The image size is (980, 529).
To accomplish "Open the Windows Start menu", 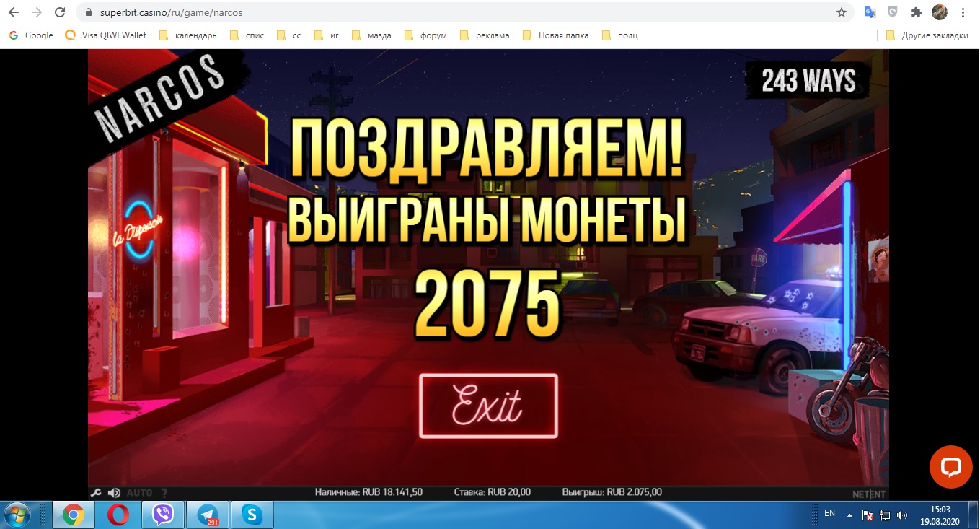I will pos(18,515).
